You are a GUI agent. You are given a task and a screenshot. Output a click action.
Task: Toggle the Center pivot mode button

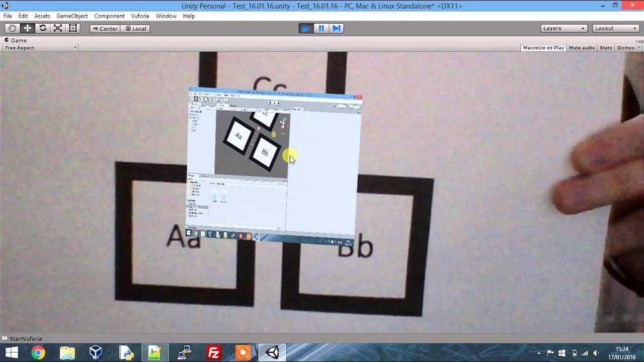tap(105, 29)
